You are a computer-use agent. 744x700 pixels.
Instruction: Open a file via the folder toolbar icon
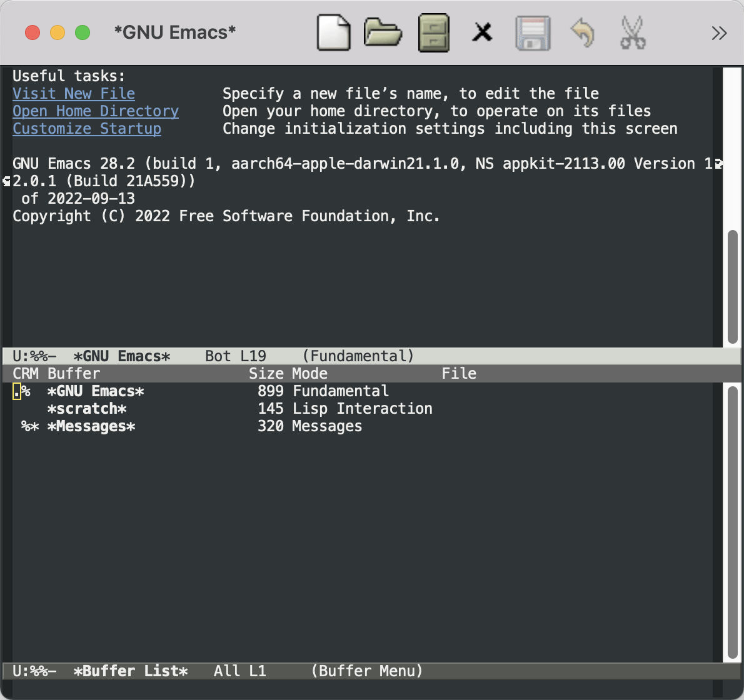point(383,32)
